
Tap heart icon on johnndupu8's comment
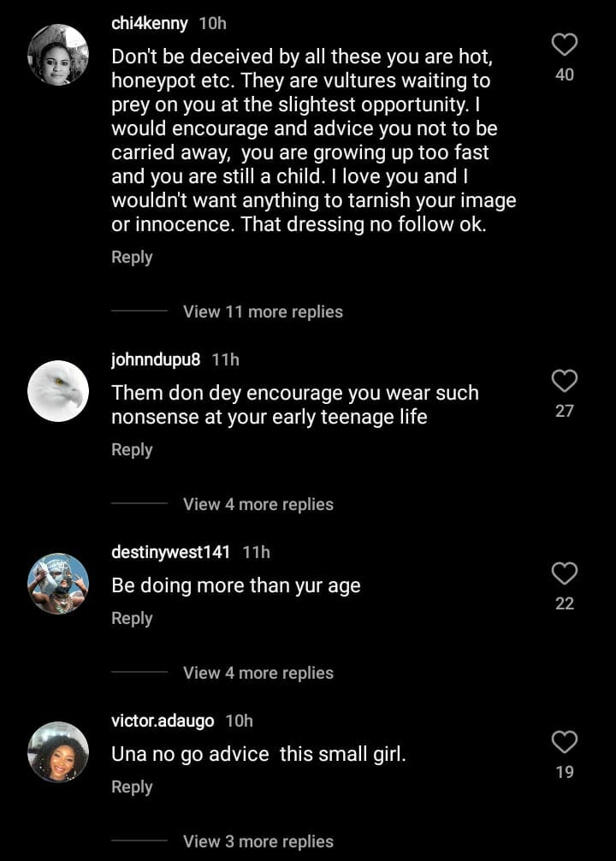pyautogui.click(x=564, y=381)
